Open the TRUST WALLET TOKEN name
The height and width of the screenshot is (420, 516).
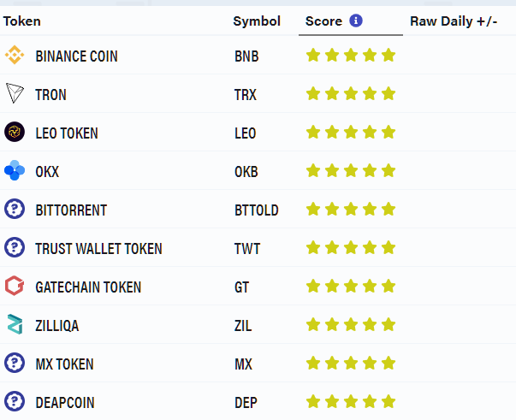click(98, 249)
